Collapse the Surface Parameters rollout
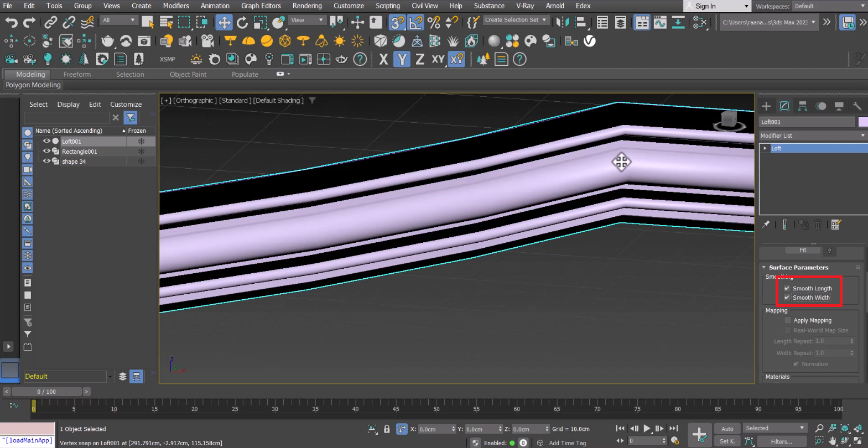Image resolution: width=868 pixels, height=448 pixels. click(798, 267)
